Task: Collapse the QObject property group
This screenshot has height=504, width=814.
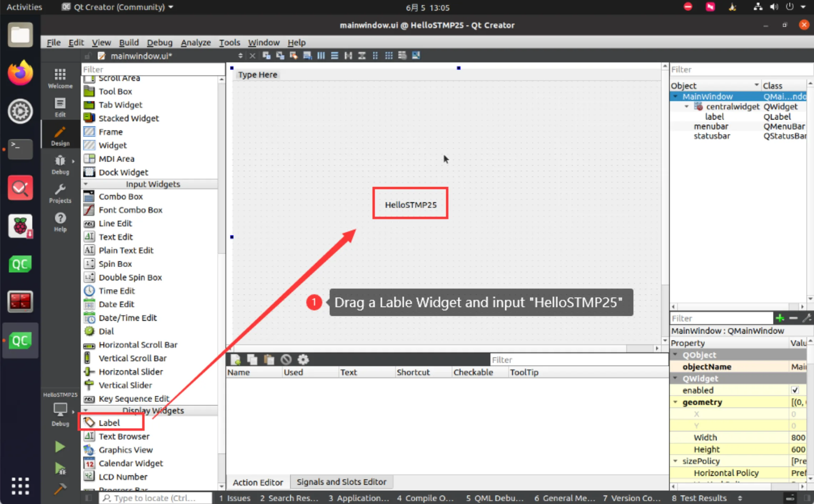Action: click(x=675, y=355)
